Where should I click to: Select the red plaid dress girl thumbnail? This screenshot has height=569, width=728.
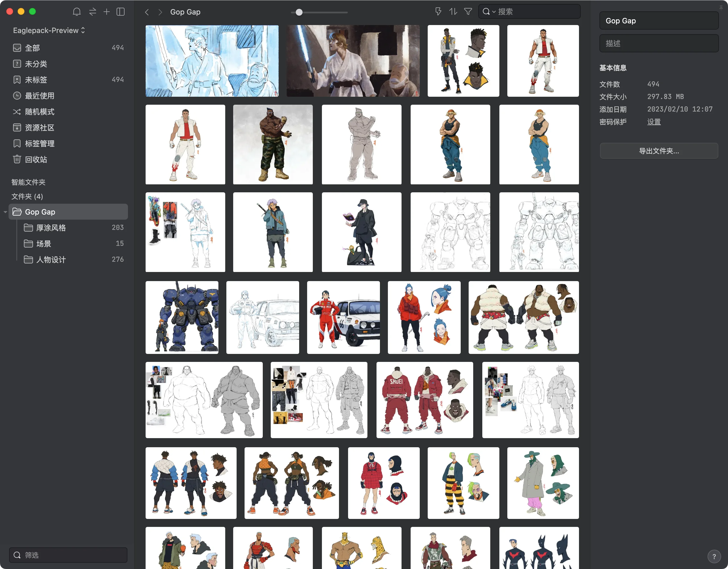[x=384, y=483]
